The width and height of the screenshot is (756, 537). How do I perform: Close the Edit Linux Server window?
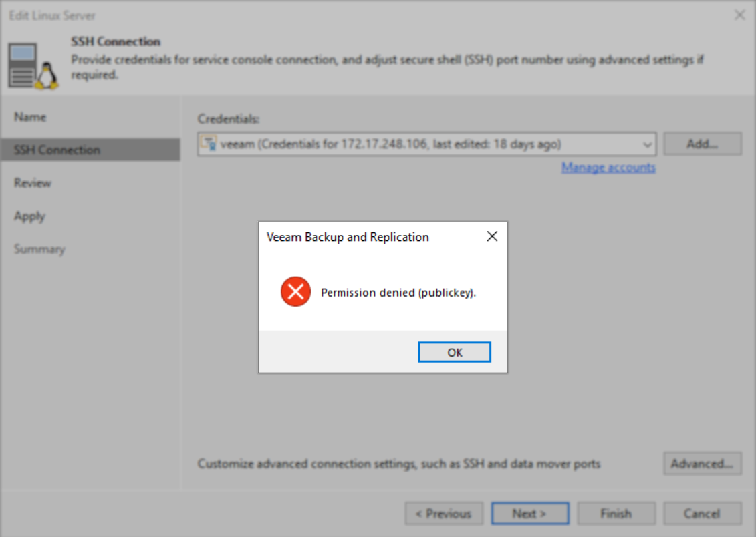point(739,15)
